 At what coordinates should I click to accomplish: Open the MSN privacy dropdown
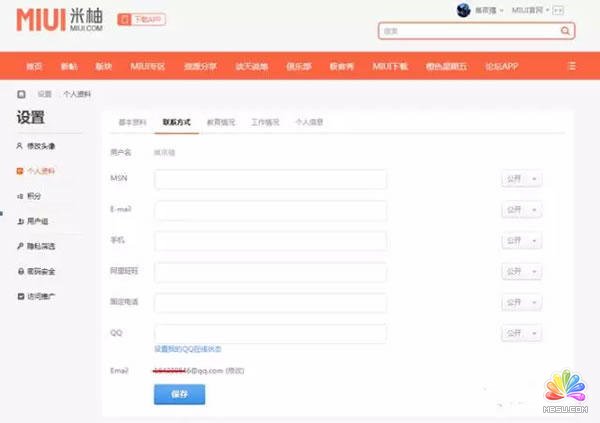521,179
